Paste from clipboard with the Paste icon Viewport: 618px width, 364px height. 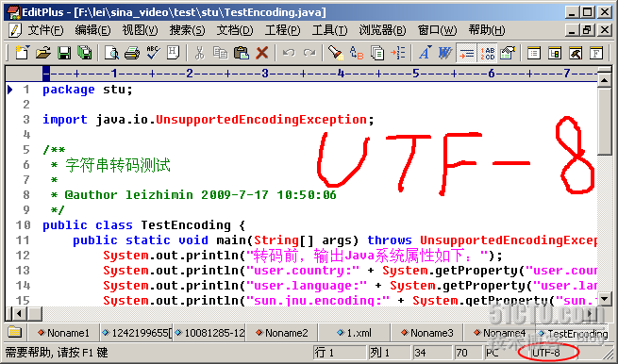pos(242,53)
